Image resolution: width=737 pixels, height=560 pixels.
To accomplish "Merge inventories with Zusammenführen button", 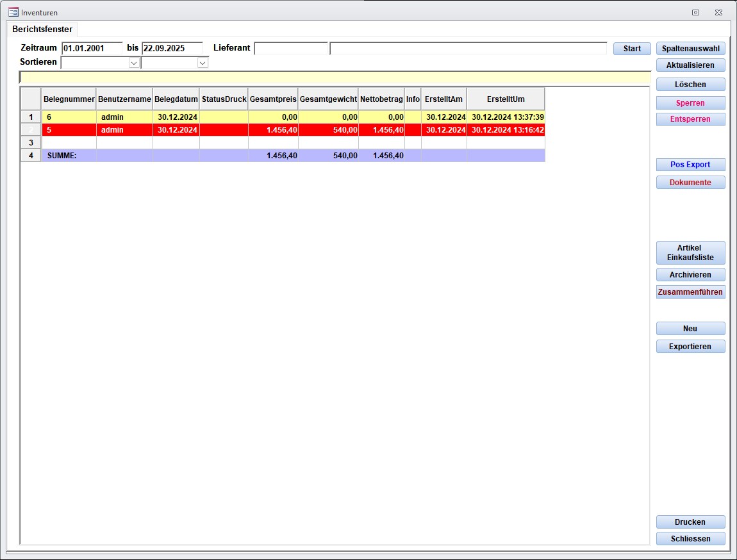I will tap(690, 292).
